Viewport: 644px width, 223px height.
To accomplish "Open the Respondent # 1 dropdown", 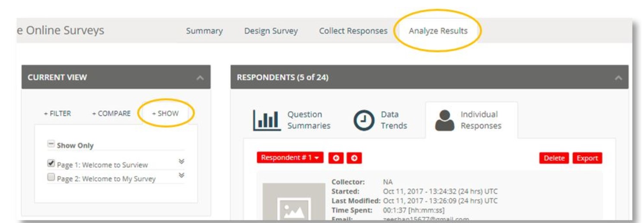I will 290,158.
